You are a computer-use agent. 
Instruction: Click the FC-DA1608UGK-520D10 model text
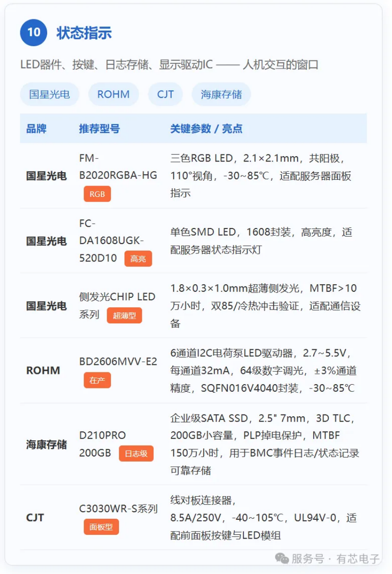point(112,241)
